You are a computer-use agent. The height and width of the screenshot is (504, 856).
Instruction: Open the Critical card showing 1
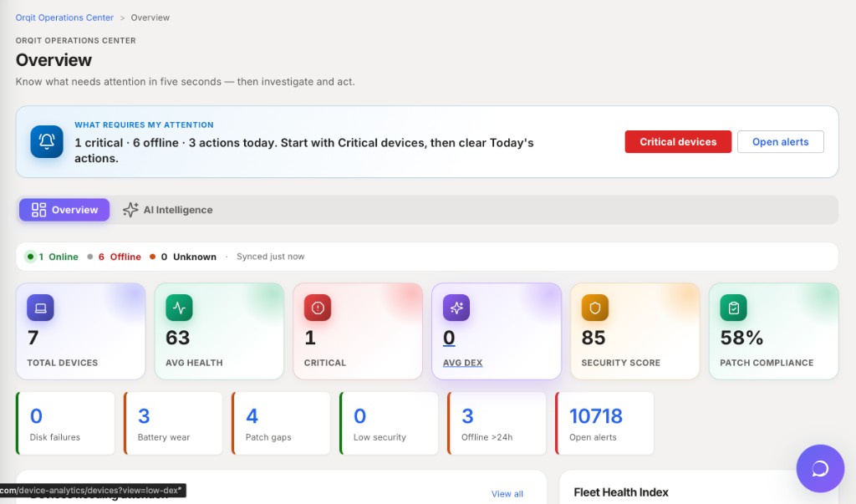358,331
